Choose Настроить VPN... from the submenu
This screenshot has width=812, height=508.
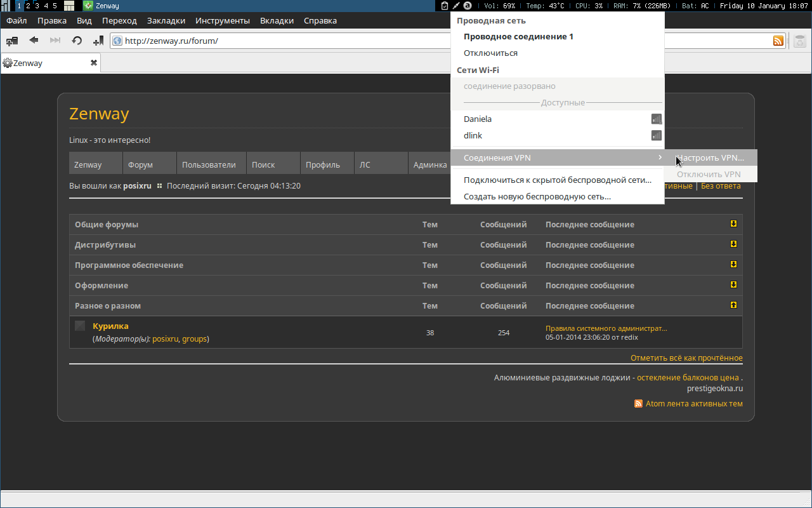[710, 157]
